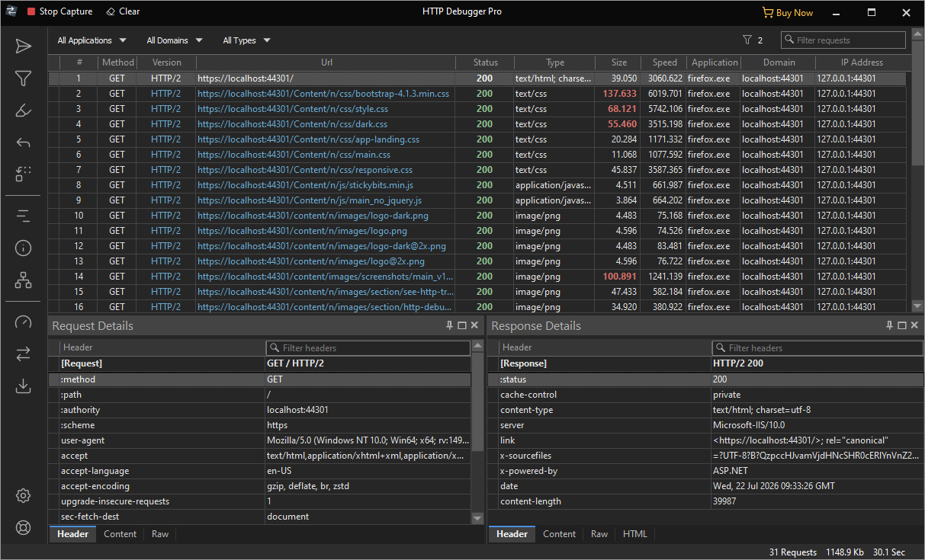Sort by the Method column header
Image resolution: width=925 pixels, height=560 pixels.
click(117, 62)
